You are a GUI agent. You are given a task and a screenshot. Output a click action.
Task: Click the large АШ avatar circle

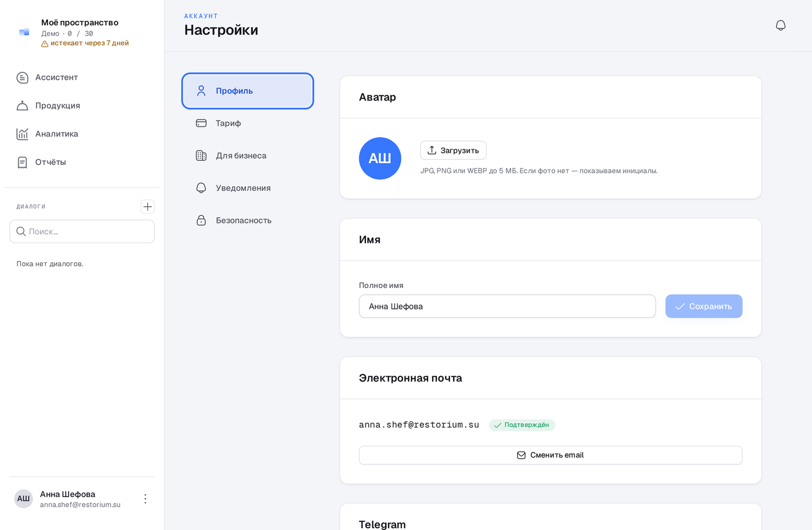380,158
